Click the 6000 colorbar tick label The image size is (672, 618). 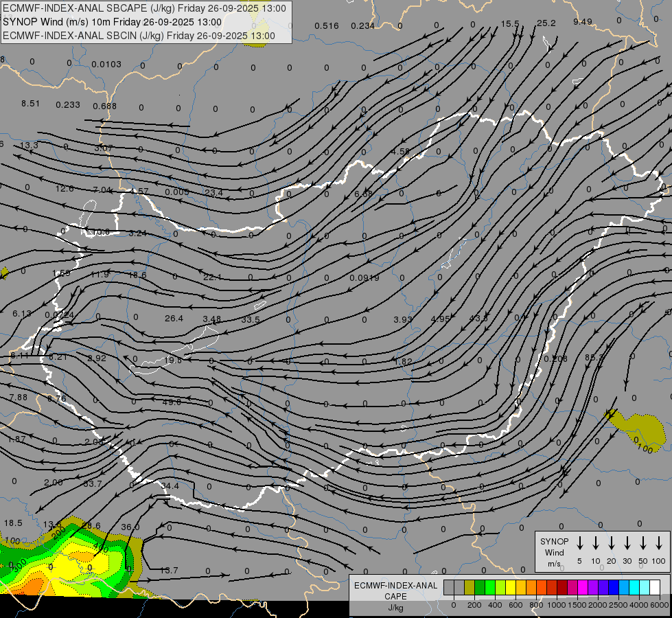(x=659, y=605)
